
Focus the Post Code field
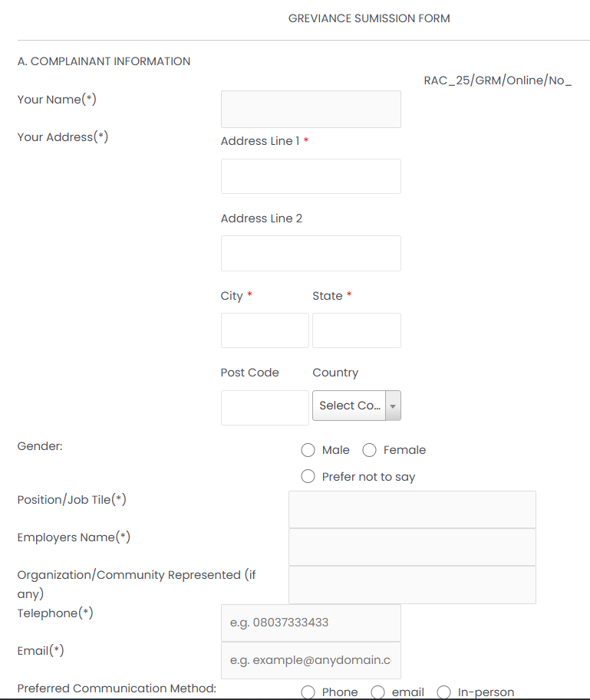point(265,408)
